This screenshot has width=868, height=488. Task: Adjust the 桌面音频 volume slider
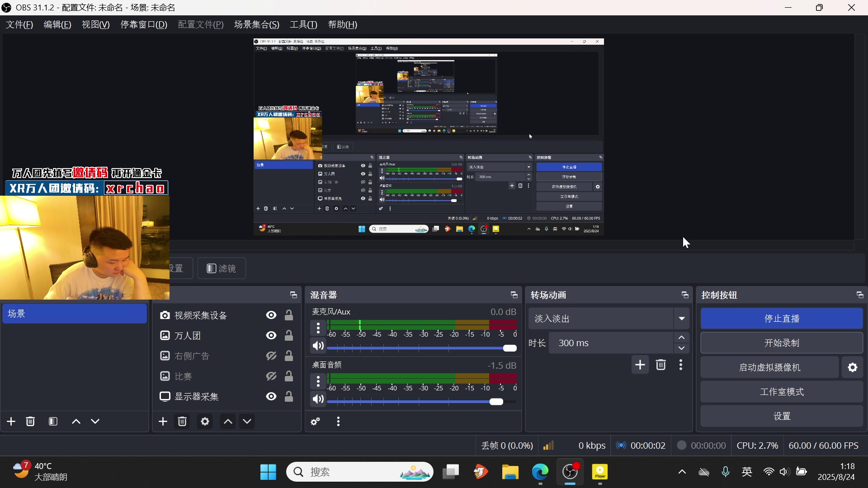421,402
